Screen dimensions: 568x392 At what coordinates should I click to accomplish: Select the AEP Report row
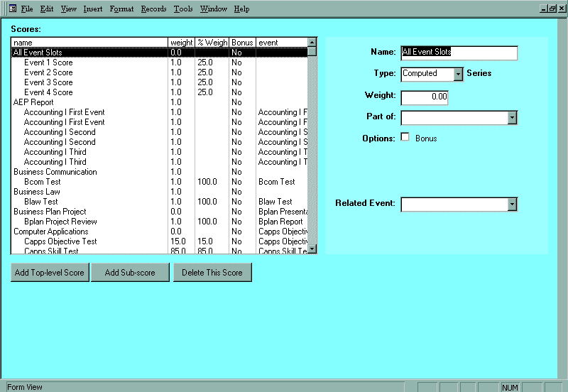[x=159, y=102]
